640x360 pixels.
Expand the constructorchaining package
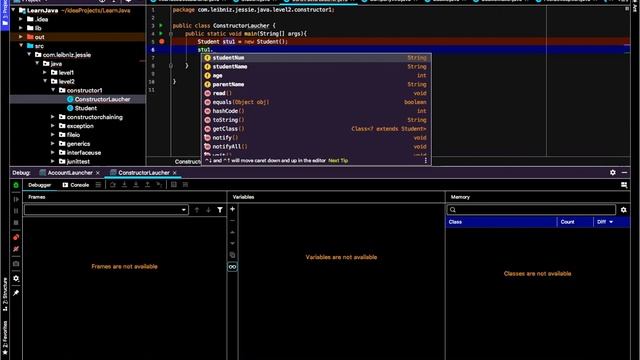click(53, 117)
